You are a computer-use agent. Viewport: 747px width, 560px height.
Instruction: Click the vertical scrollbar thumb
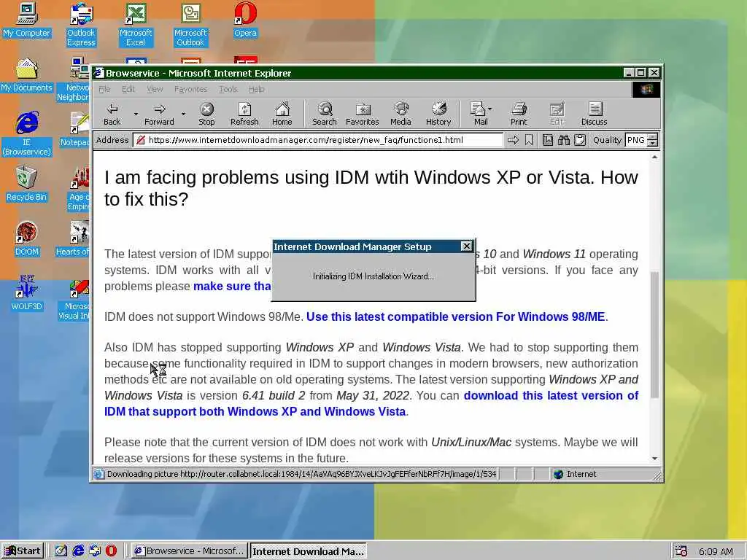pos(654,335)
